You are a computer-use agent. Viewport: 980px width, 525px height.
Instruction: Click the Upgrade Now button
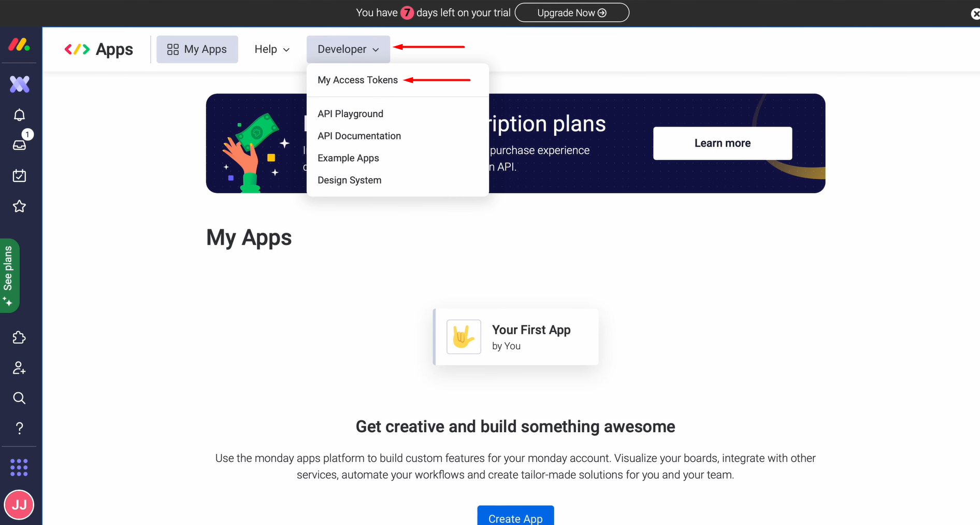(571, 12)
